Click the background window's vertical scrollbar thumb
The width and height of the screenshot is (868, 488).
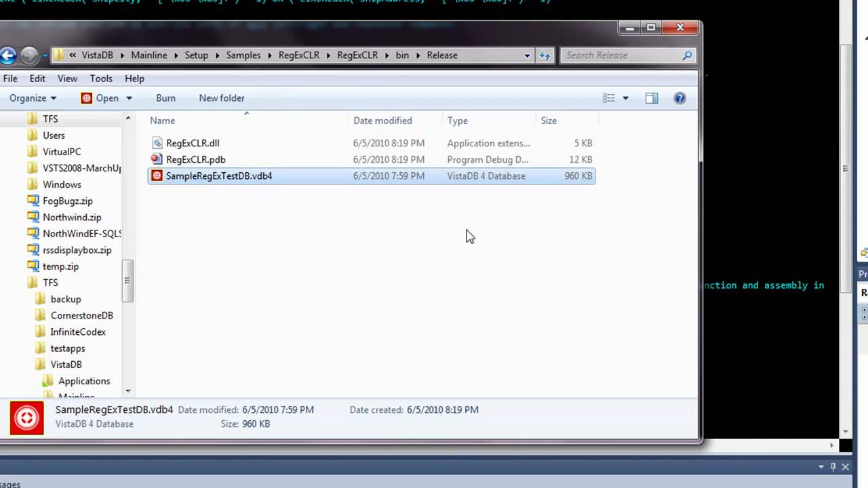845,168
